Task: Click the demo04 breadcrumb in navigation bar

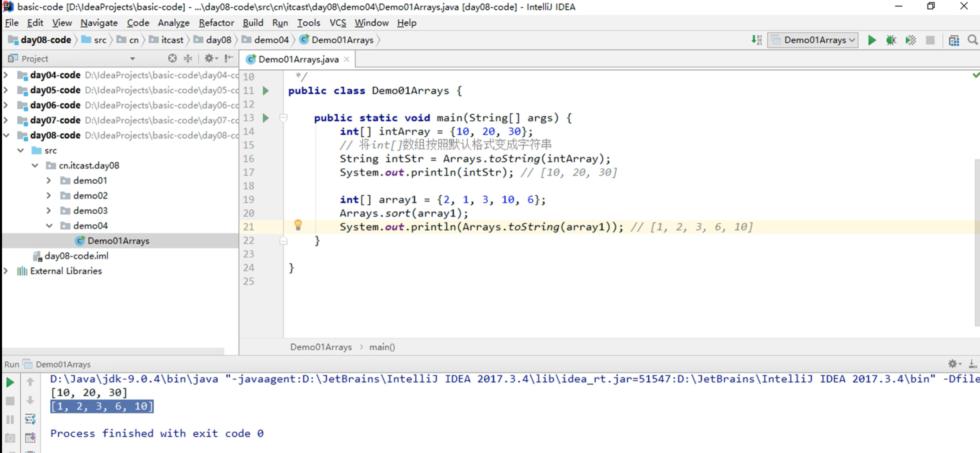Action: pyautogui.click(x=270, y=40)
